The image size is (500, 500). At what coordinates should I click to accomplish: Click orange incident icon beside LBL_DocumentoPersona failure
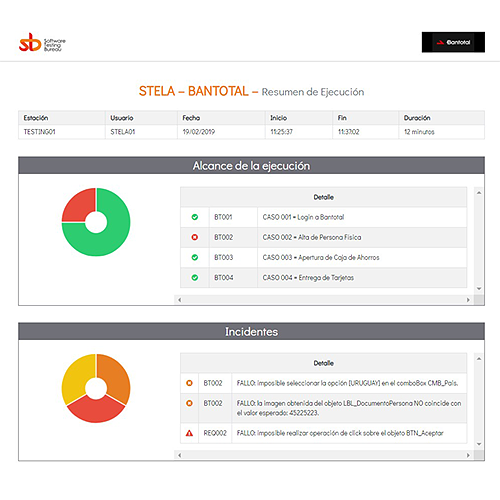(189, 403)
